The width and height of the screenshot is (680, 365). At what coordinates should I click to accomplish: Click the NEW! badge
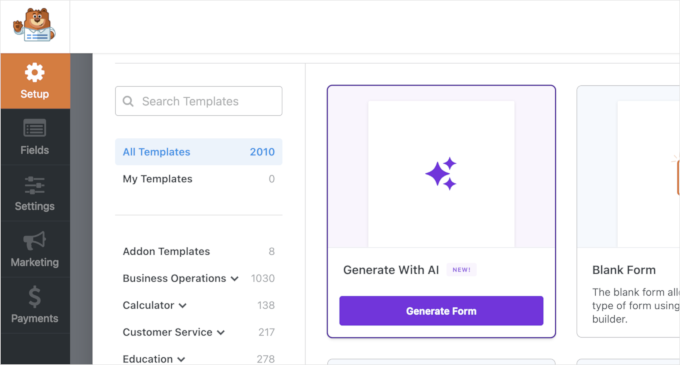(x=461, y=270)
